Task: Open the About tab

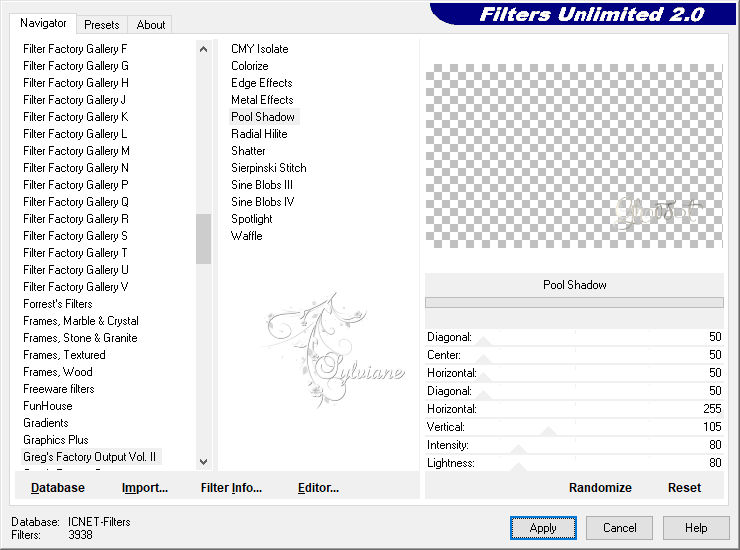Action: point(151,25)
